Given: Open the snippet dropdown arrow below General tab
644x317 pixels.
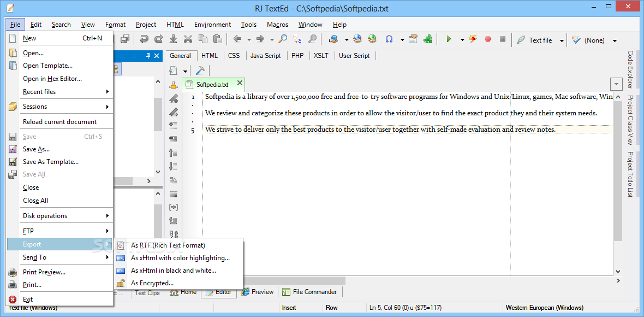Looking at the screenshot, I should (185, 71).
